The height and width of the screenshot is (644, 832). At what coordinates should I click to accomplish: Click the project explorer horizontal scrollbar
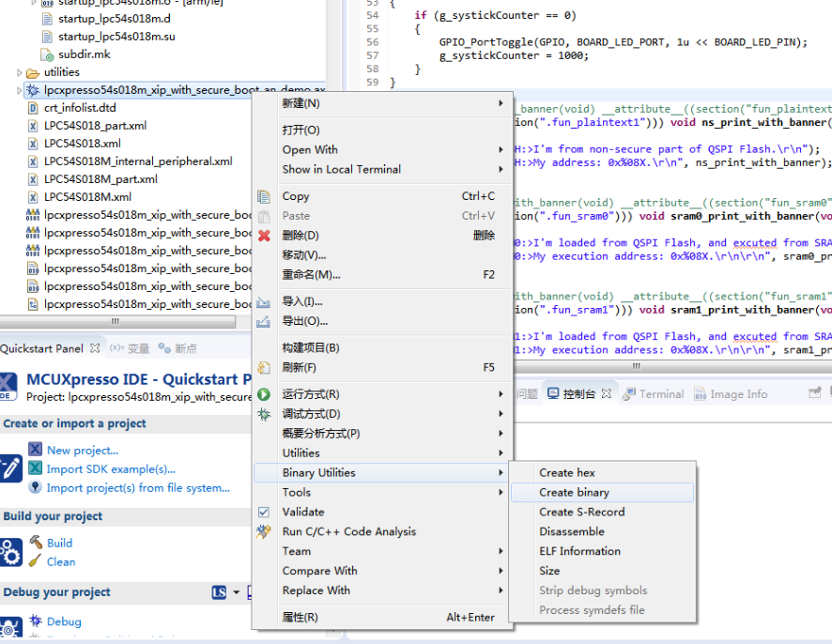pyautogui.click(x=117, y=321)
